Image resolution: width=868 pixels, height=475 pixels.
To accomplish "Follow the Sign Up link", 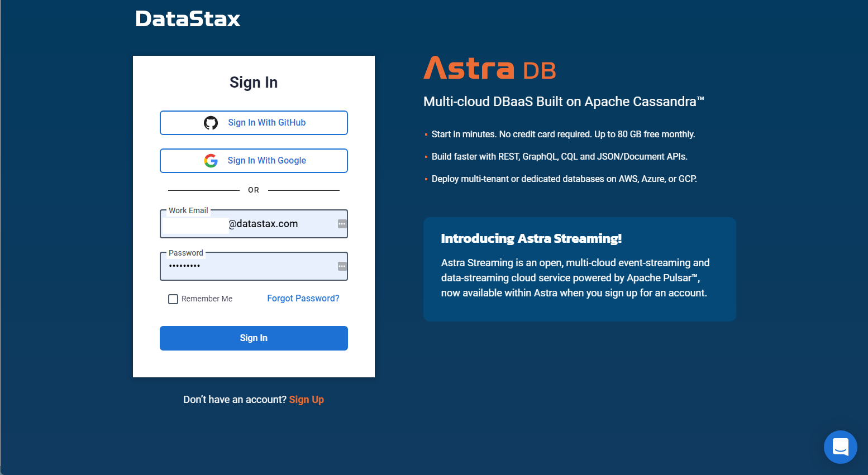I will (x=307, y=400).
